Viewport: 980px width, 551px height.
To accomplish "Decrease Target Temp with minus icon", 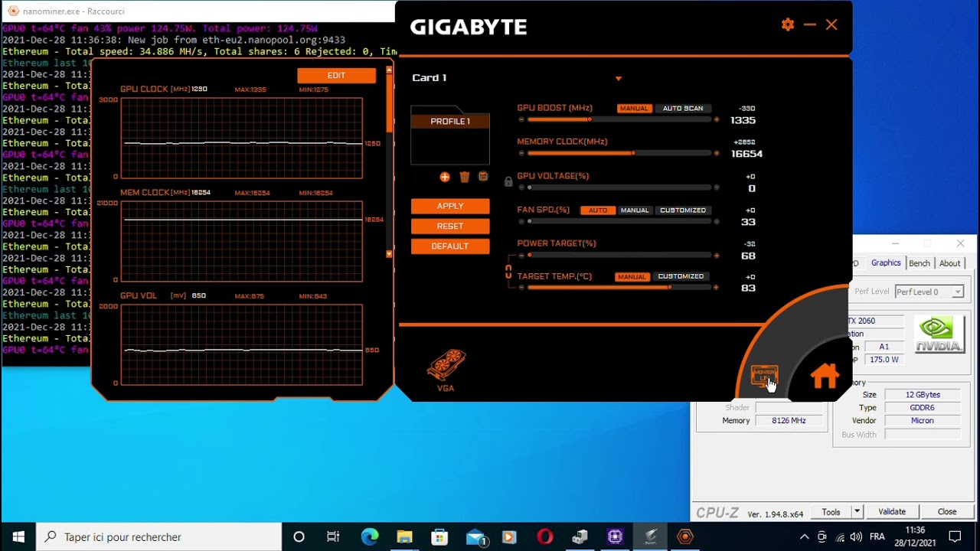I will point(521,288).
